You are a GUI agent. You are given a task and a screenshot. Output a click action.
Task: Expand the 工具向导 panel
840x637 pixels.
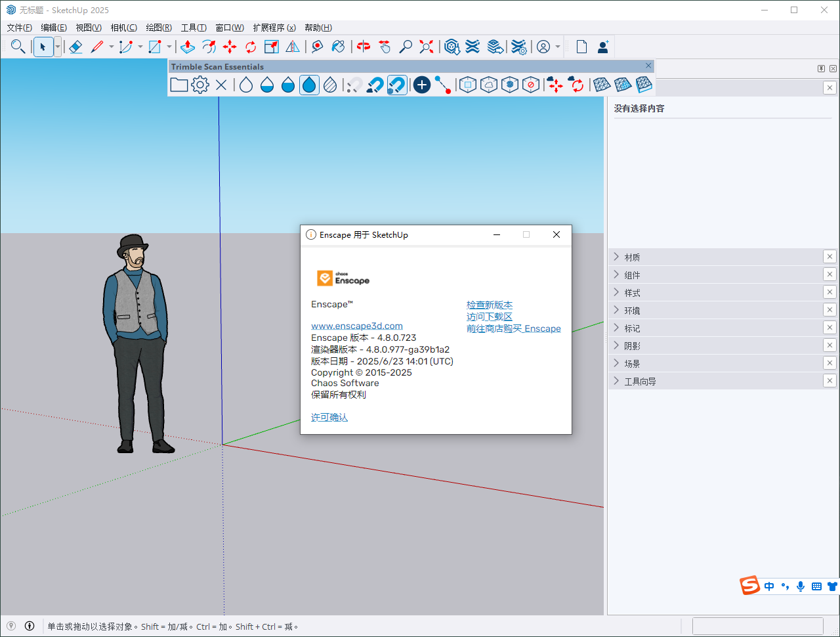[x=715, y=381]
